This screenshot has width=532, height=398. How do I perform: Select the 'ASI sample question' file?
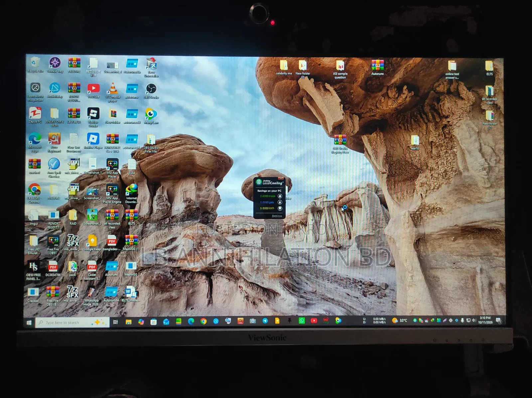[x=340, y=69]
